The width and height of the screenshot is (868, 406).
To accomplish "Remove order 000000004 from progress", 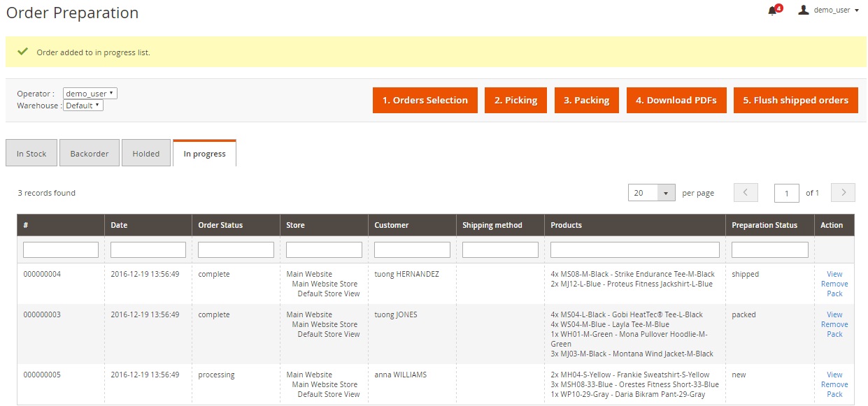I will pyautogui.click(x=834, y=284).
